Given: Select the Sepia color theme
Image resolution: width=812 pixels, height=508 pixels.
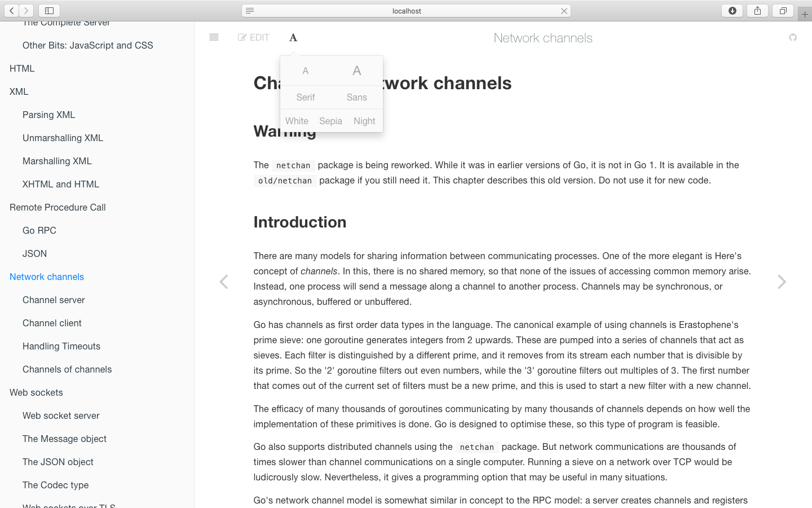Looking at the screenshot, I should [x=330, y=121].
